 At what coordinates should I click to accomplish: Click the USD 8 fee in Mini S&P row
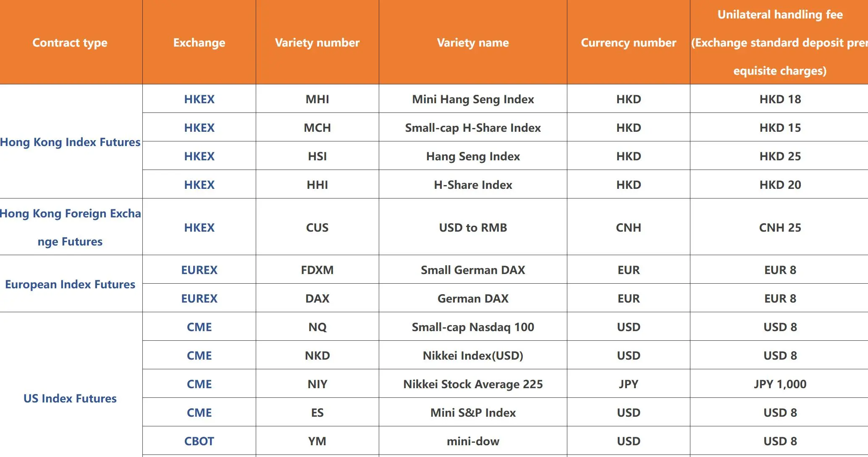pyautogui.click(x=780, y=413)
